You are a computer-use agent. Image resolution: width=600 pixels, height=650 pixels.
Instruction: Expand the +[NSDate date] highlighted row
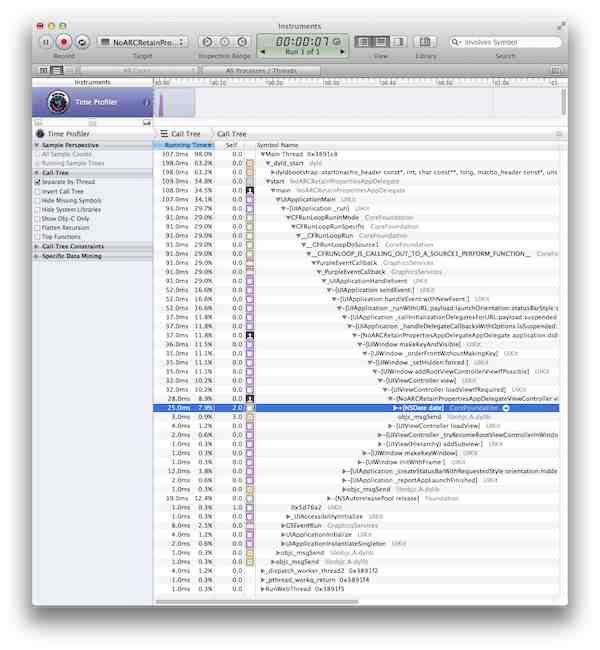[395, 408]
